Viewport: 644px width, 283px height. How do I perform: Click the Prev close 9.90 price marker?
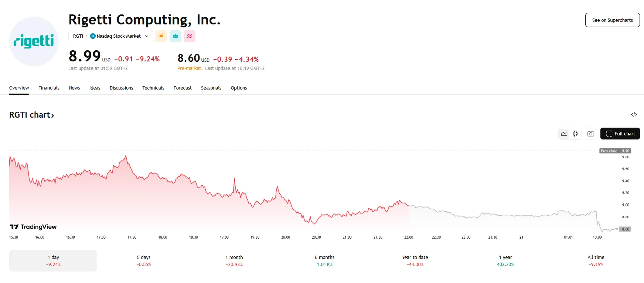[x=614, y=151]
